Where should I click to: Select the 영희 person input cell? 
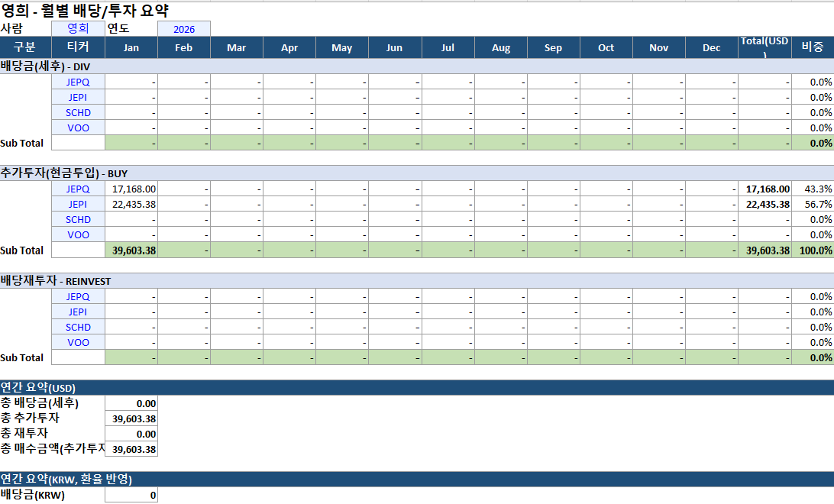coord(78,29)
